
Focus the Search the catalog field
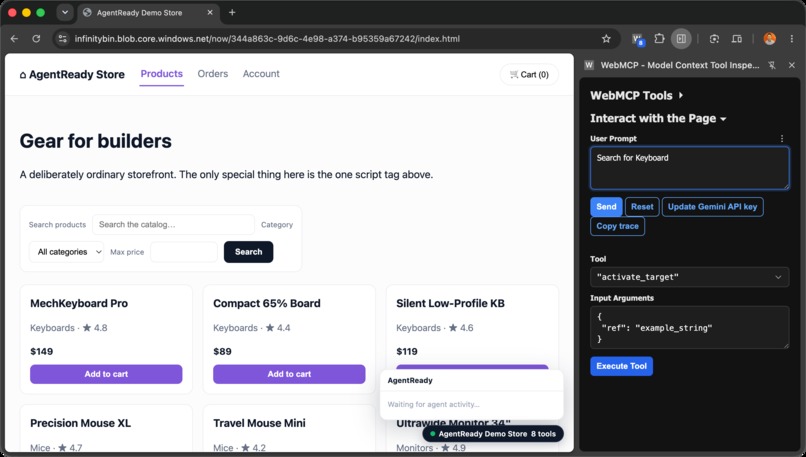[x=173, y=225]
